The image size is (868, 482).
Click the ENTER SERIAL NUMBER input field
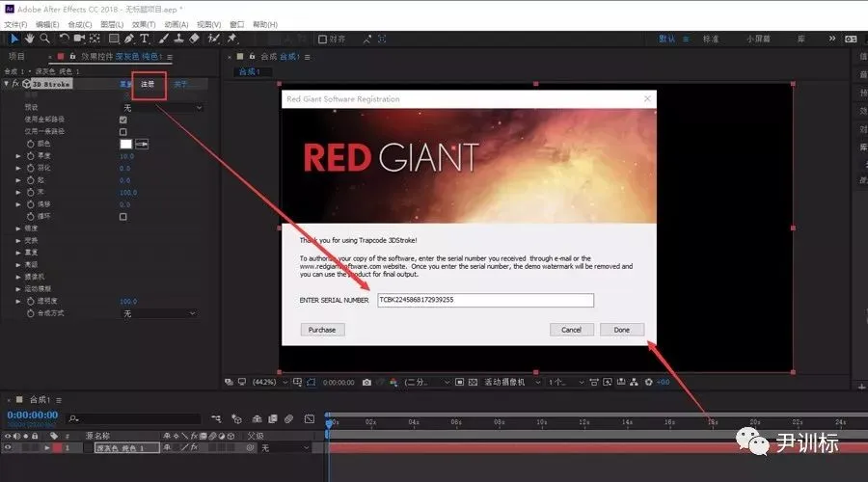coord(485,300)
